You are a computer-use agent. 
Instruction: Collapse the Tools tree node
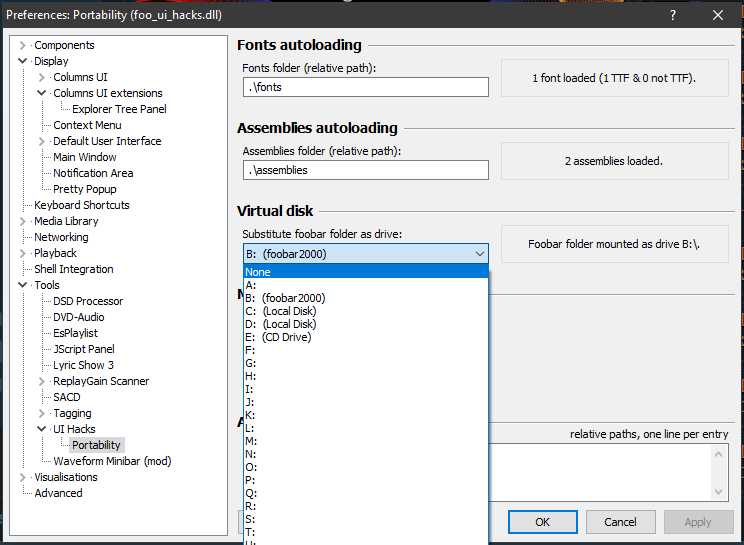click(22, 285)
